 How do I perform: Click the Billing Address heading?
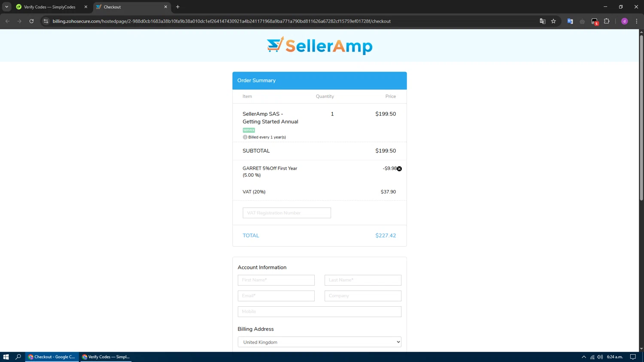(x=255, y=329)
